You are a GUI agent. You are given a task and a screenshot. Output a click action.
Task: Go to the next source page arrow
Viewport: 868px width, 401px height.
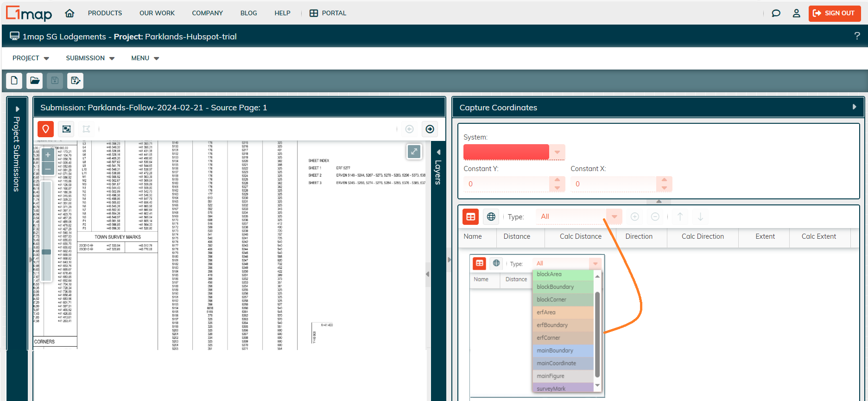click(430, 129)
